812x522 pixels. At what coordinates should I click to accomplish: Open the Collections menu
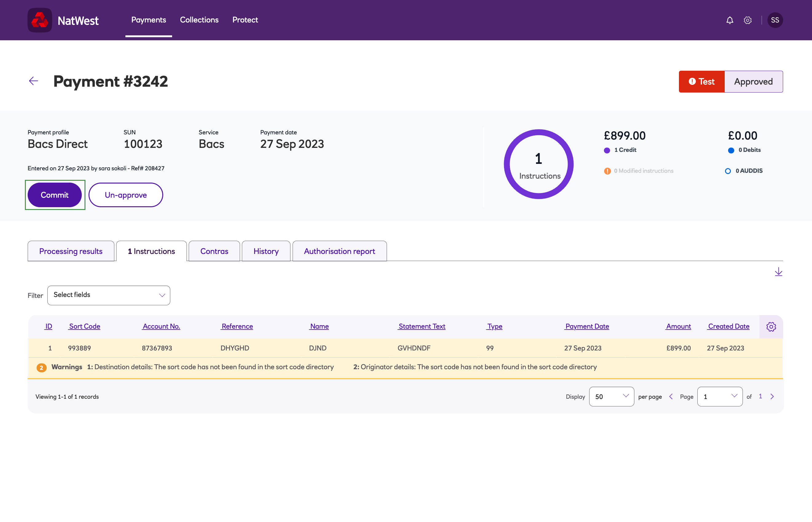click(x=199, y=20)
